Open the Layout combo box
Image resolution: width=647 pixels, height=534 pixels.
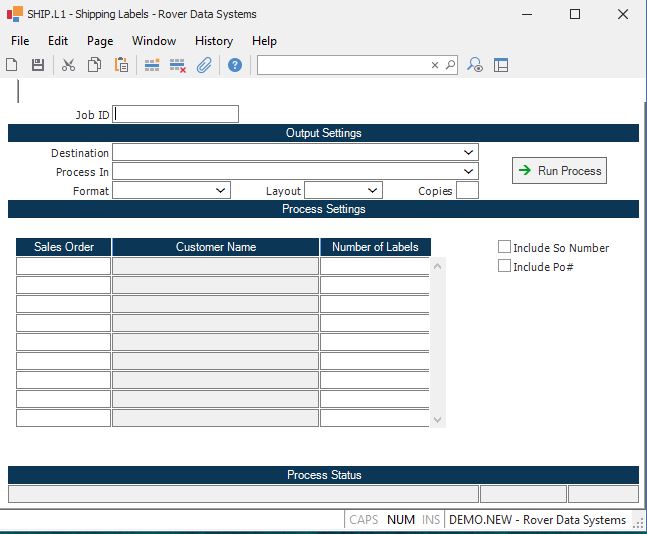(x=373, y=190)
